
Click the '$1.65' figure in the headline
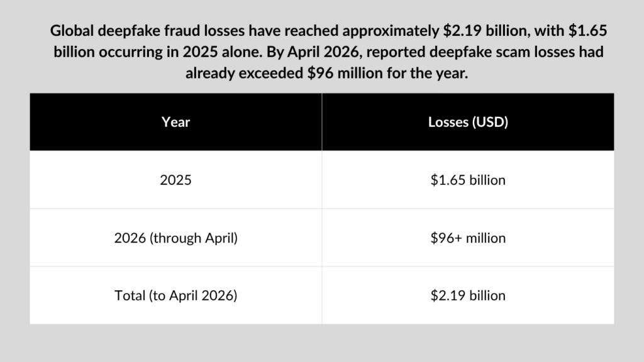pos(588,31)
